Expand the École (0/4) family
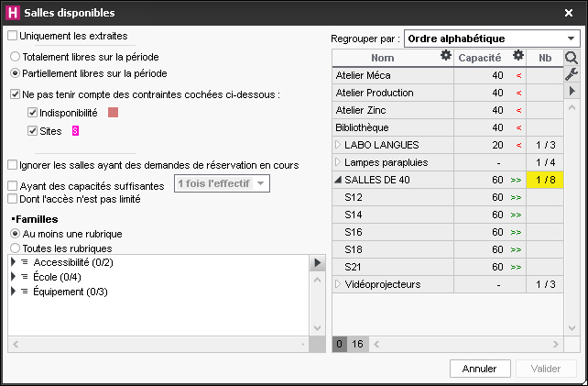The width and height of the screenshot is (588, 386). pos(13,277)
